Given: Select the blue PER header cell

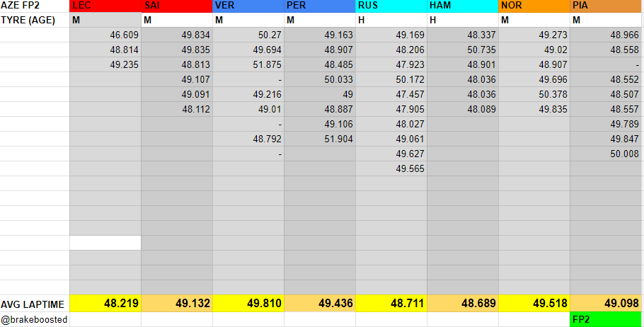Looking at the screenshot, I should pos(320,6).
